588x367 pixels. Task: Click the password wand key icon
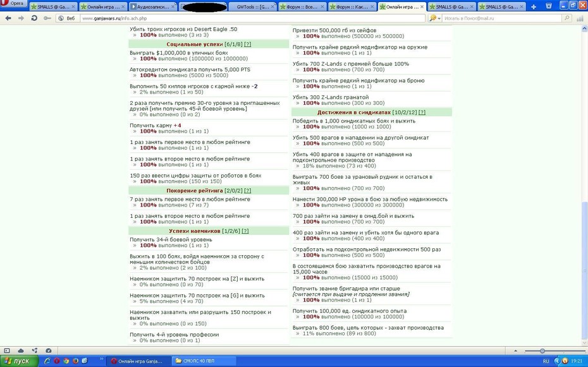(47, 18)
